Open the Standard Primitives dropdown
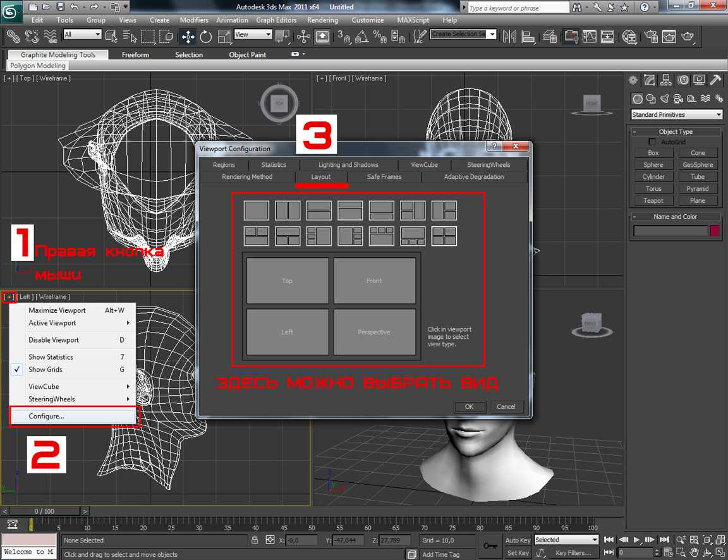The width and height of the screenshot is (728, 560). click(677, 115)
